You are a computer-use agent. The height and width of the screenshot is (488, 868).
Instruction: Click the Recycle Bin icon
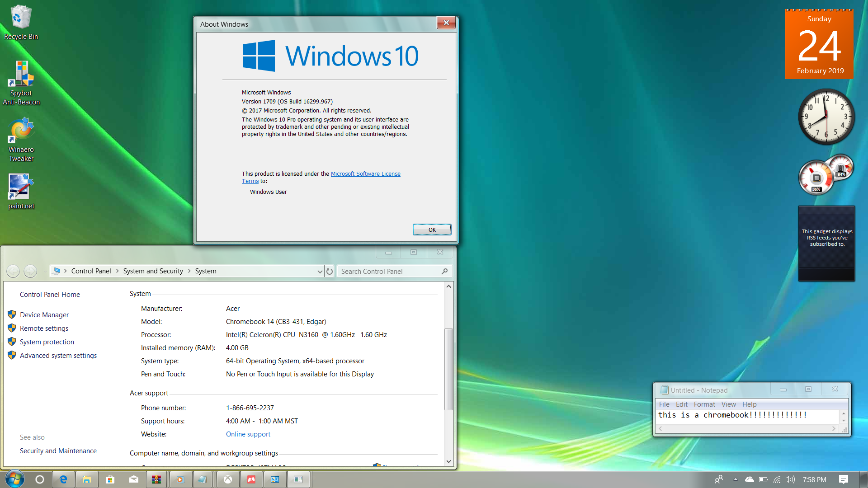21,18
